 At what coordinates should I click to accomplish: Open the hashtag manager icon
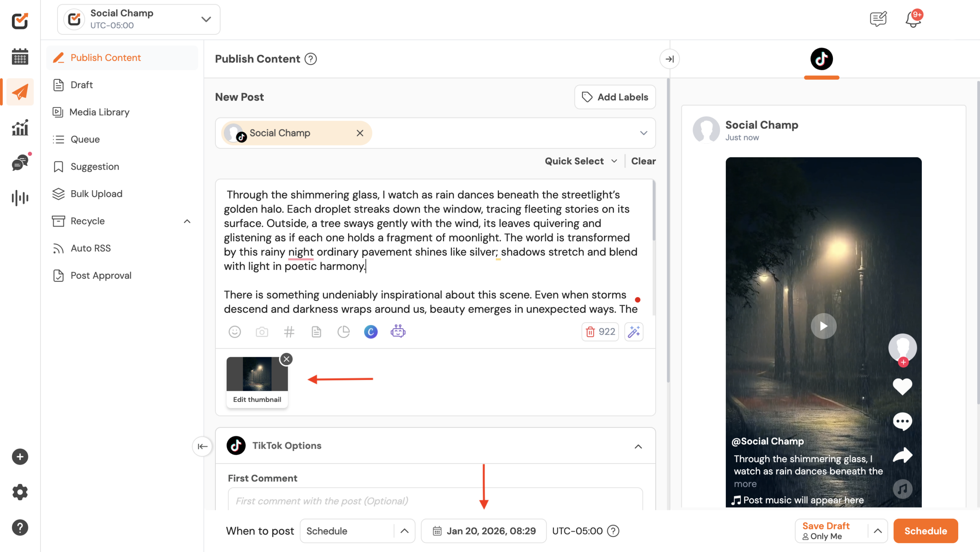coord(289,332)
